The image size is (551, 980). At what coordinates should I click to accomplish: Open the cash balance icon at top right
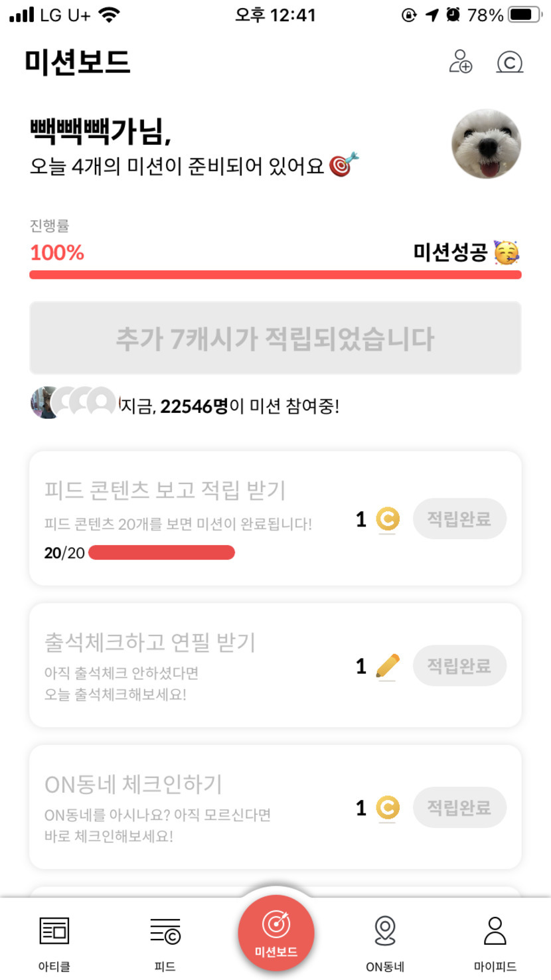pos(509,62)
